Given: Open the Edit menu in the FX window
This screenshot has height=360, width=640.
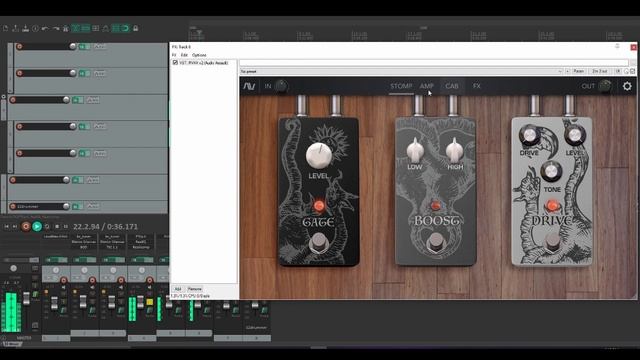Looking at the screenshot, I should tap(184, 55).
